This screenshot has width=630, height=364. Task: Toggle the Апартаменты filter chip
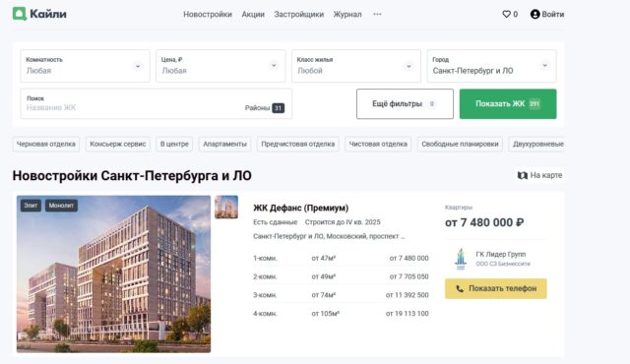tap(224, 144)
